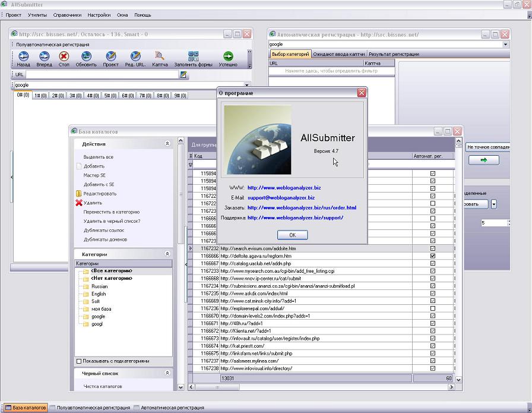Viewport: 532px width, 413px height.
Task: Switch to Автоматическая регистрация window in bottom bar
Action: pyautogui.click(x=169, y=408)
